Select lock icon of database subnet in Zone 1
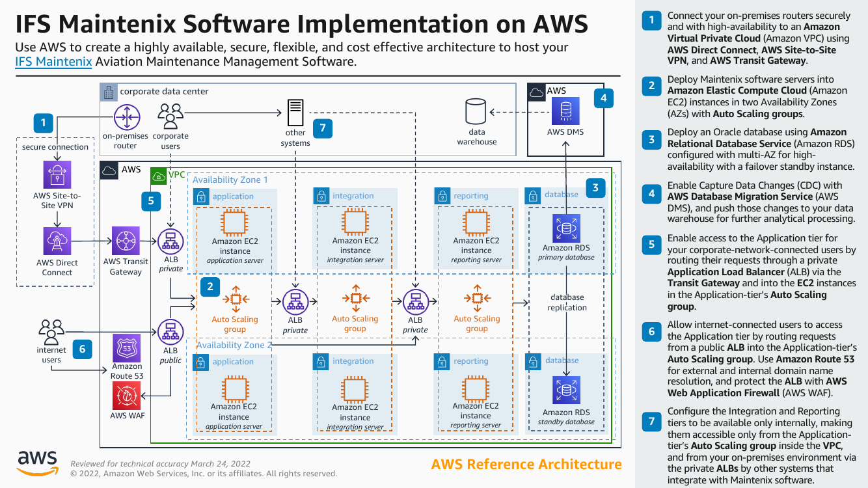This screenshot has width=868, height=488. coord(533,195)
